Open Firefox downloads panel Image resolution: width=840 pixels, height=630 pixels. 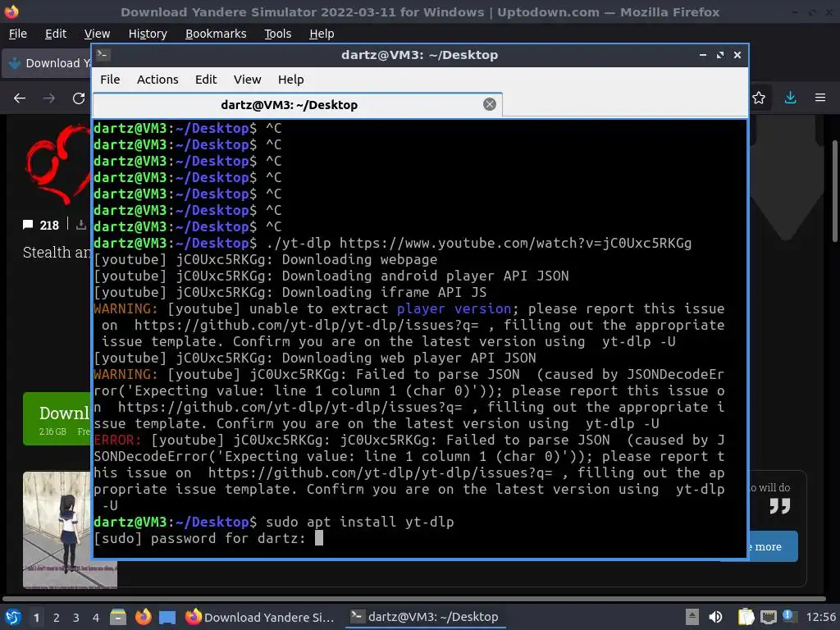790,98
